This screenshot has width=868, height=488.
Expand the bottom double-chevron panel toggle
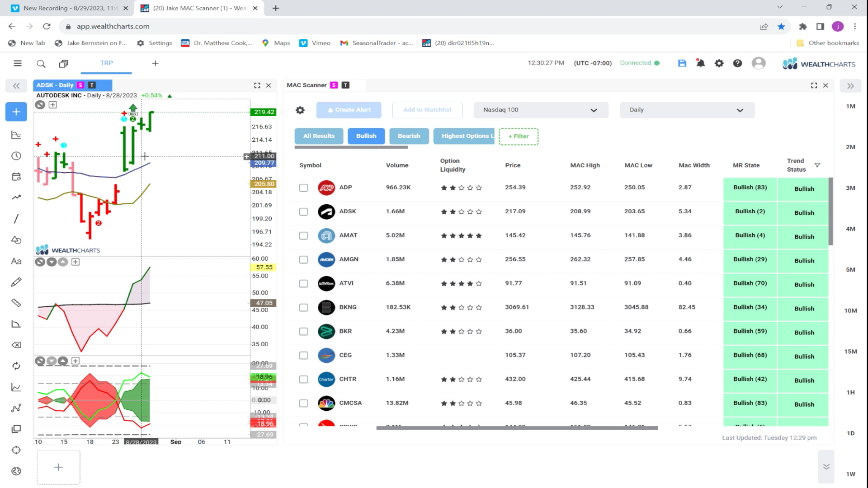click(x=826, y=467)
